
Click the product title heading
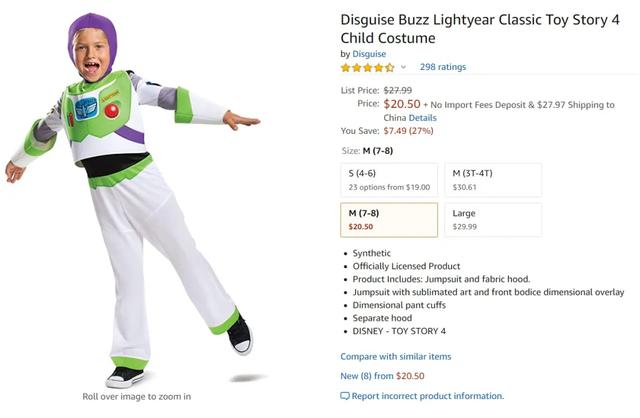click(480, 29)
